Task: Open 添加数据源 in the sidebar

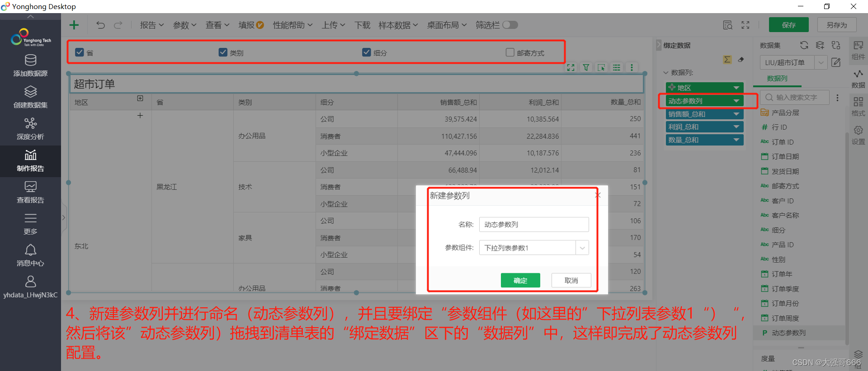Action: point(30,66)
